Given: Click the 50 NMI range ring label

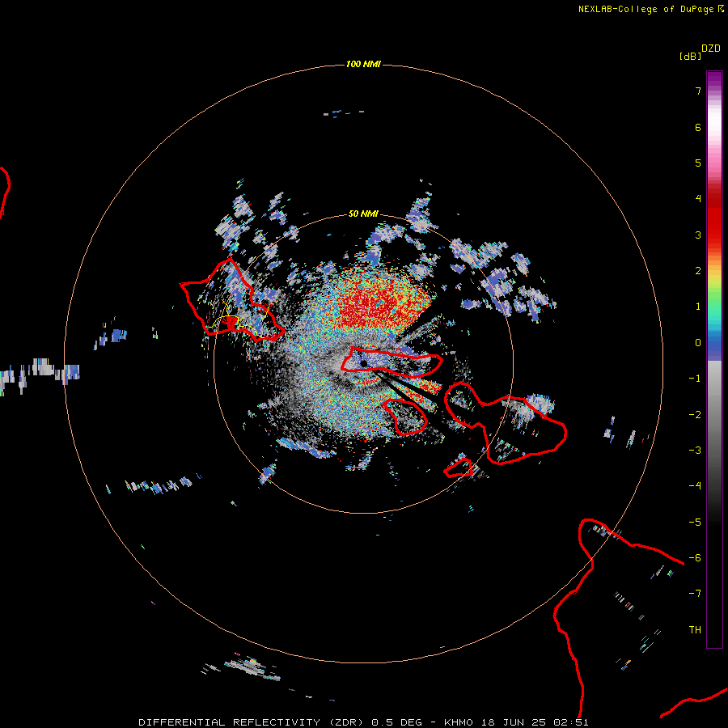Looking at the screenshot, I should pos(363,214).
